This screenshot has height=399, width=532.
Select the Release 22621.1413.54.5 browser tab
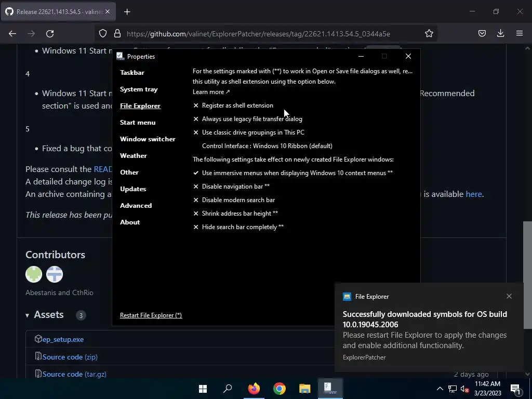58,11
